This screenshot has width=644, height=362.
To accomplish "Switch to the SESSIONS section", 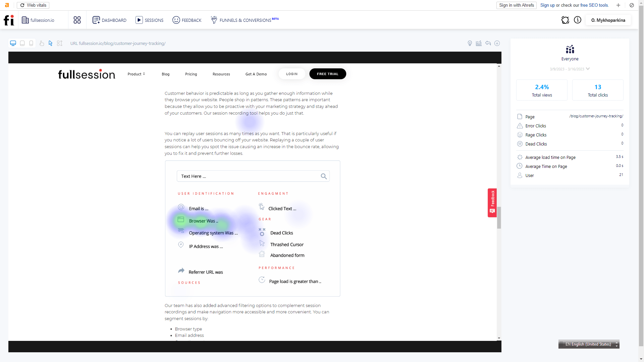I will point(149,20).
